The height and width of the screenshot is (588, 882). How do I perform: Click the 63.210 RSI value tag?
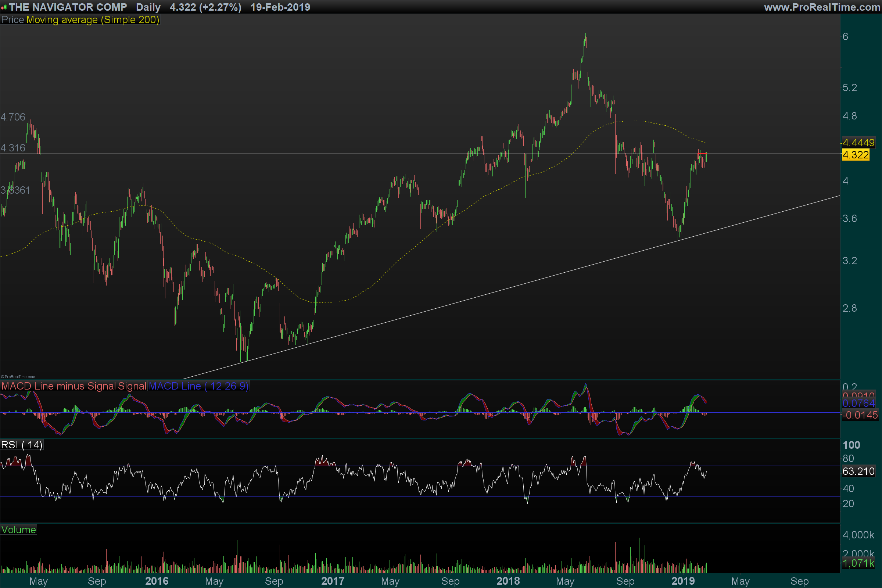(x=858, y=472)
